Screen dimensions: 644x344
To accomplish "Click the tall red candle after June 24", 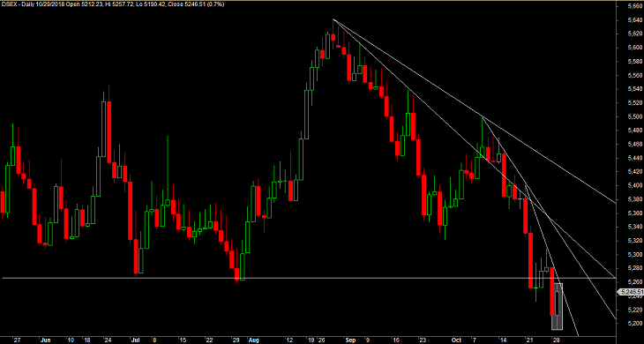I will point(109,132).
